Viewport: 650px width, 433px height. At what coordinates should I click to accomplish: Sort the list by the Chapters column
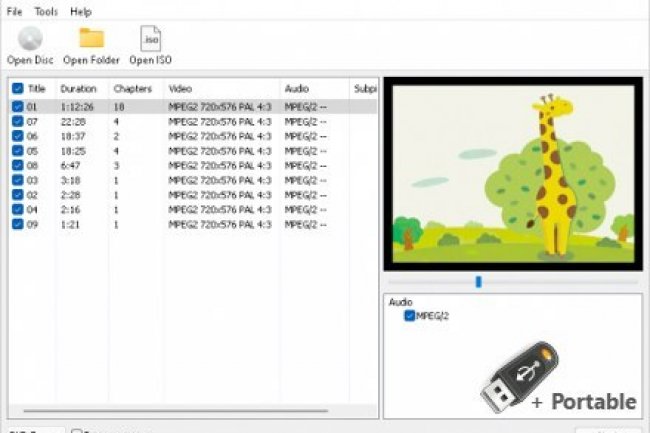coord(131,89)
